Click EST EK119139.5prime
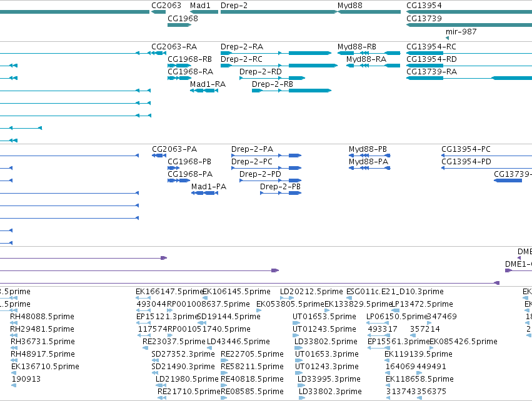Screen dimensions: 532x401 coord(418,354)
